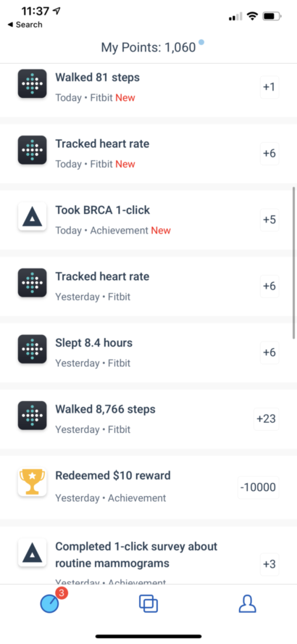Tap the -10000 points badge on reward row
This screenshot has height=644, width=297.
(259, 487)
